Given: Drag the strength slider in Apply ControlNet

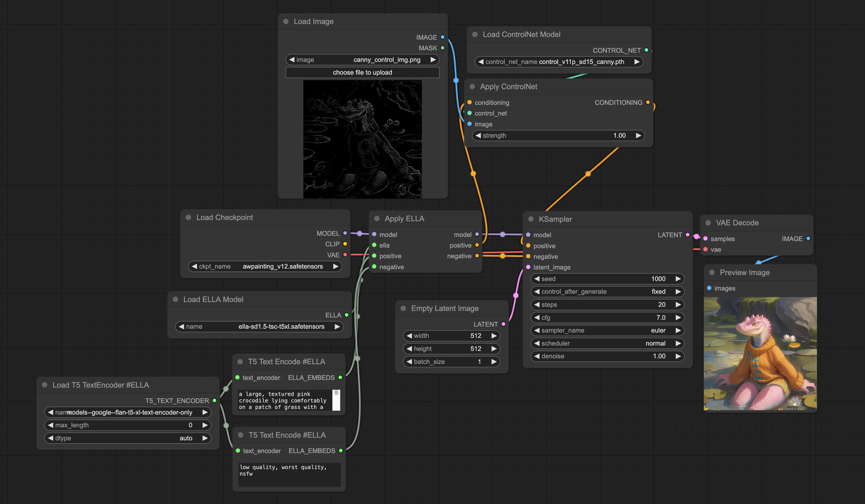Looking at the screenshot, I should point(559,135).
